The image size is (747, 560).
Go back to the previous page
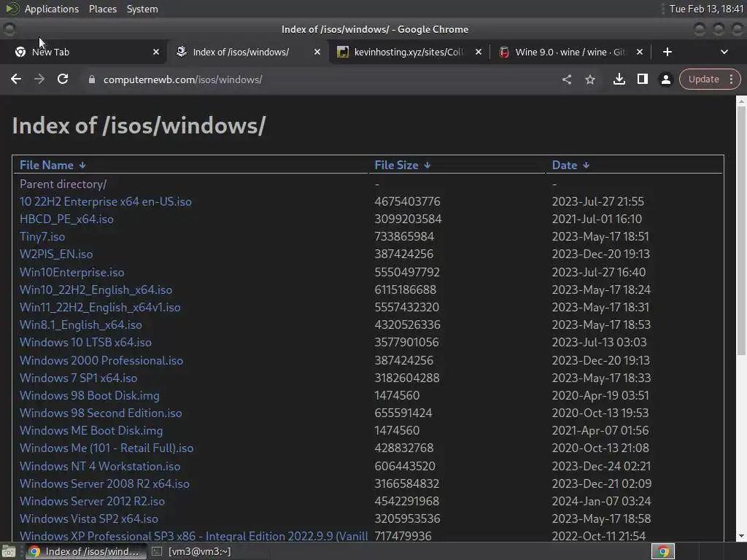(x=16, y=79)
